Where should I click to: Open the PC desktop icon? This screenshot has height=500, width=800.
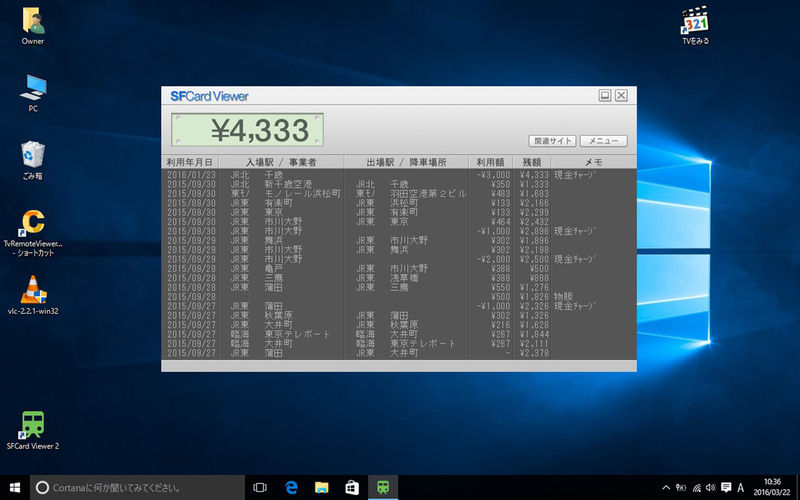(32, 88)
